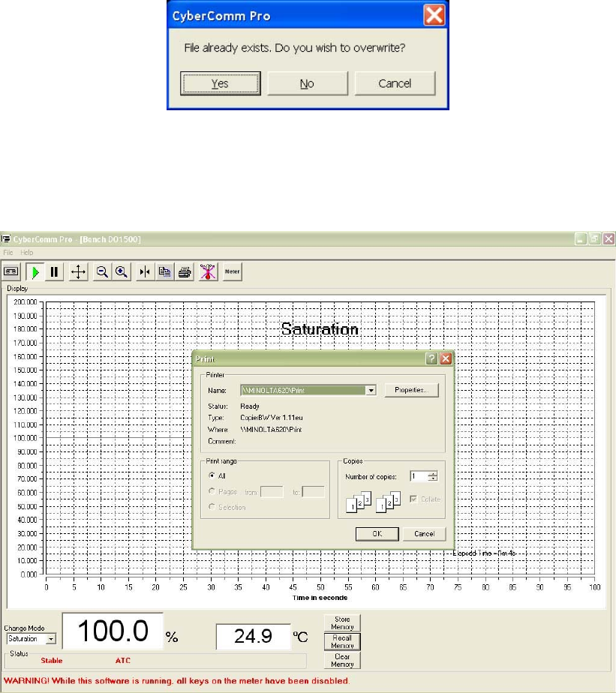Click the Number of copies field
Screen dimensions: 616x693
[419, 476]
